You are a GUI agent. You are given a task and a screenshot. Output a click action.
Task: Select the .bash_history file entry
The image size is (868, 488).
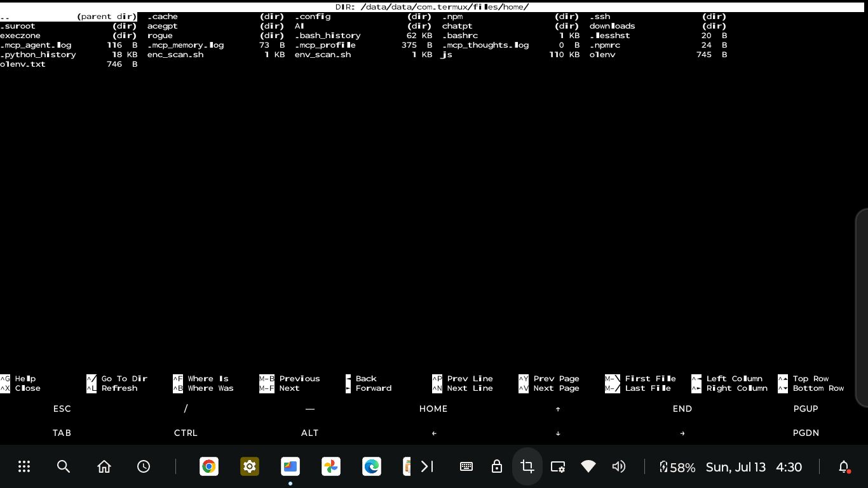(x=329, y=36)
